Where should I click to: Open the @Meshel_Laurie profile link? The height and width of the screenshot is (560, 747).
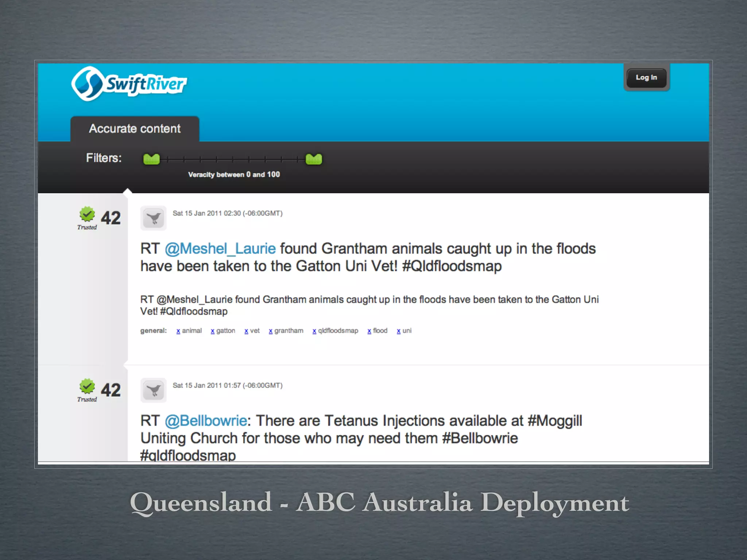[x=220, y=249]
